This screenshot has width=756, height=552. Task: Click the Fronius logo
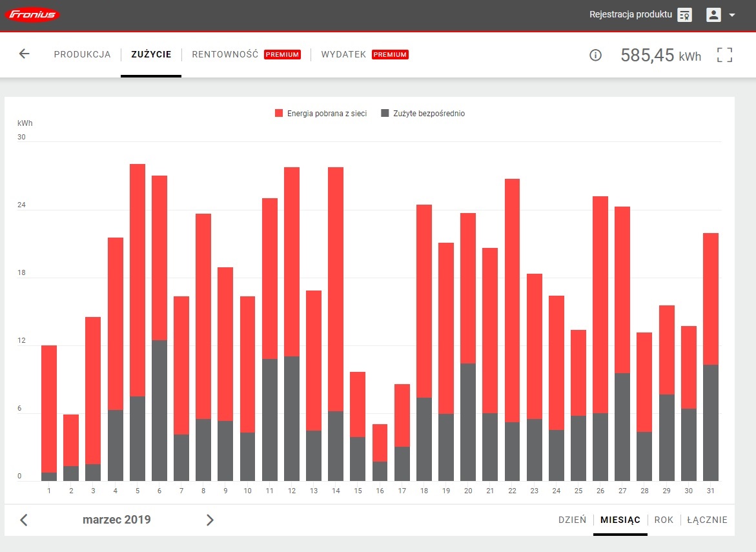(32, 15)
